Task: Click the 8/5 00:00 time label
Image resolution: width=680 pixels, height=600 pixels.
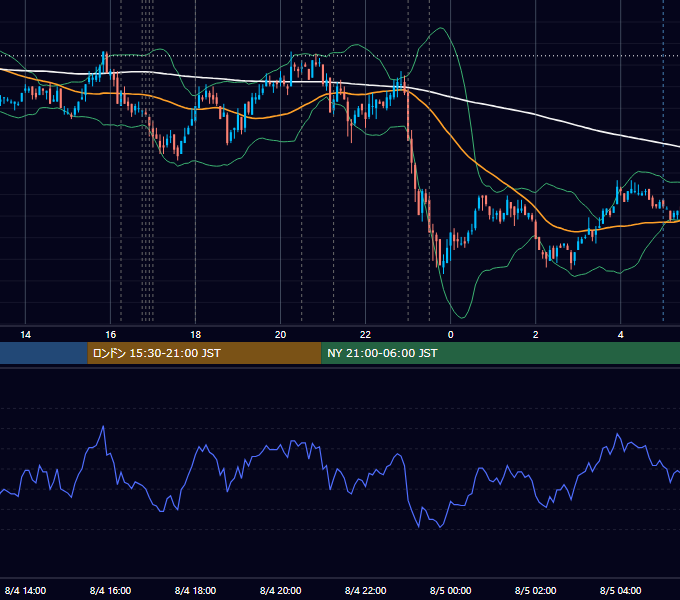Action: 451,590
